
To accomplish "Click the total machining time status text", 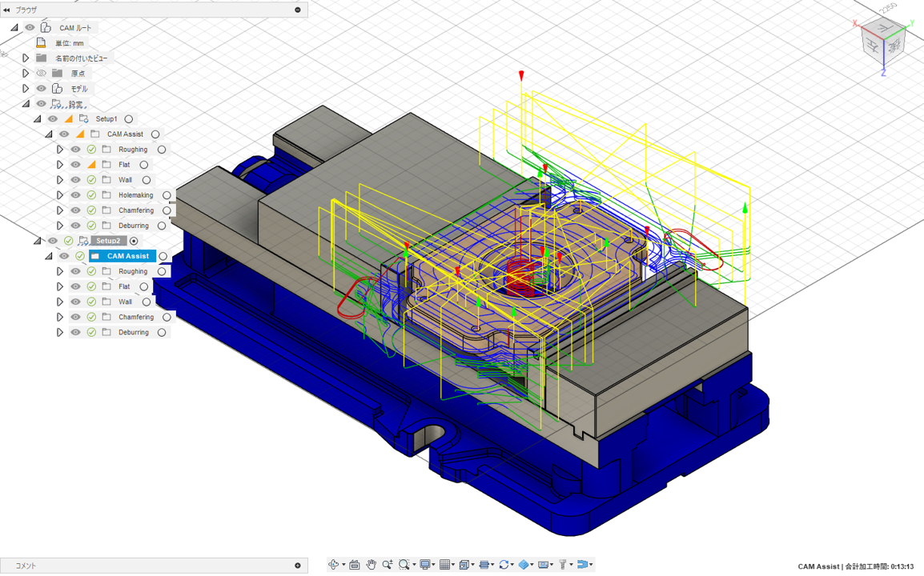I will point(856,566).
